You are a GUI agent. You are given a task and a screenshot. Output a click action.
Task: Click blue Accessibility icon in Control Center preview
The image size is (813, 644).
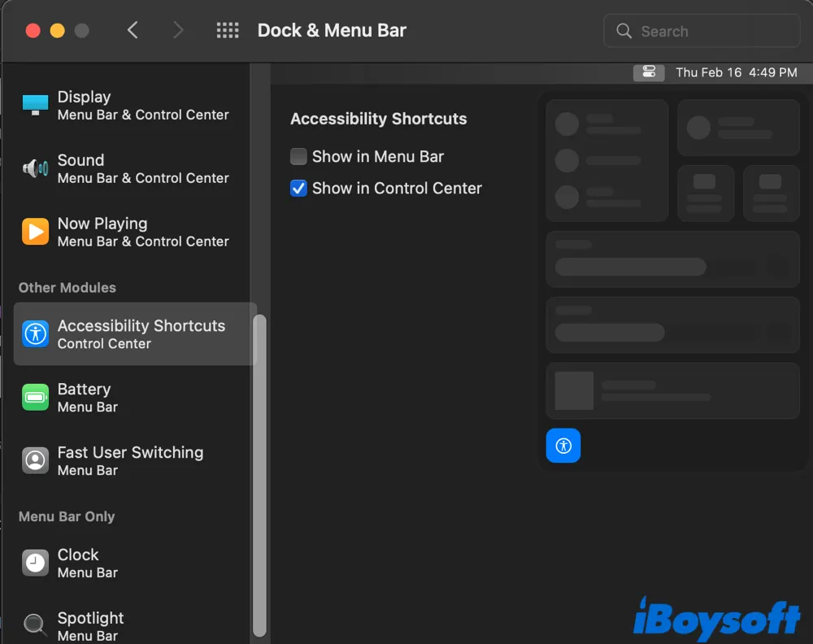coord(563,446)
